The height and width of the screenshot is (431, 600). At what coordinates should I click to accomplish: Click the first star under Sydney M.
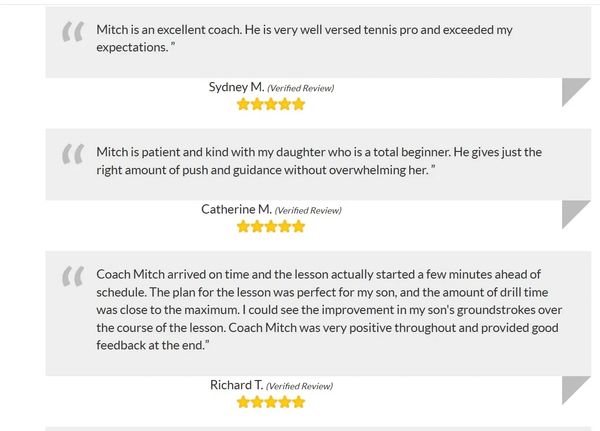[x=243, y=104]
